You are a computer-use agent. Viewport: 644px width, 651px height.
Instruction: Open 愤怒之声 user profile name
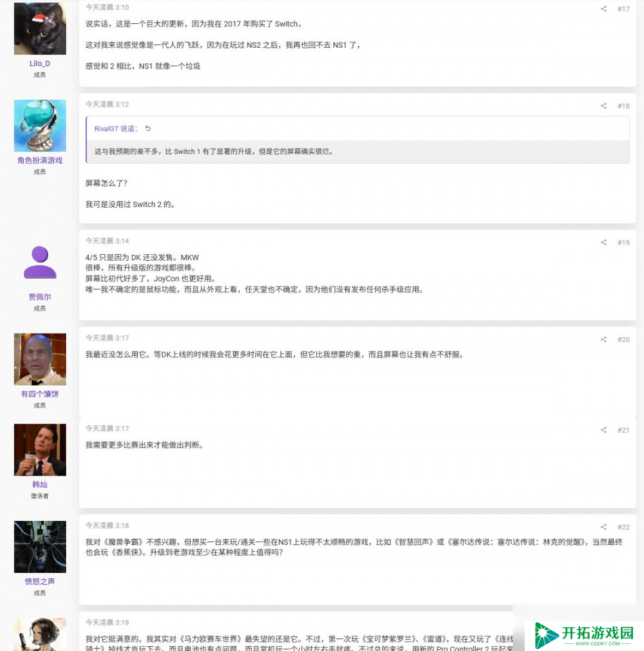point(40,582)
